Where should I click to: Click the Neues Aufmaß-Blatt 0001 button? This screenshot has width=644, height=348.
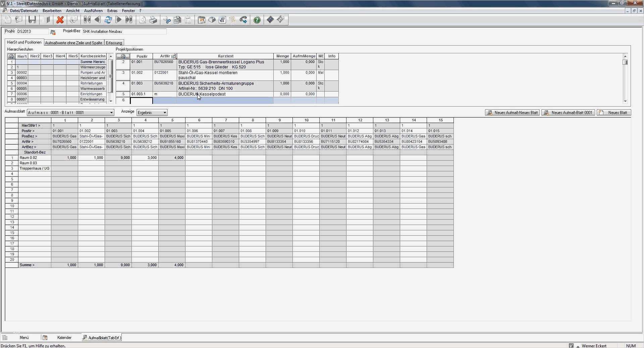[568, 113]
